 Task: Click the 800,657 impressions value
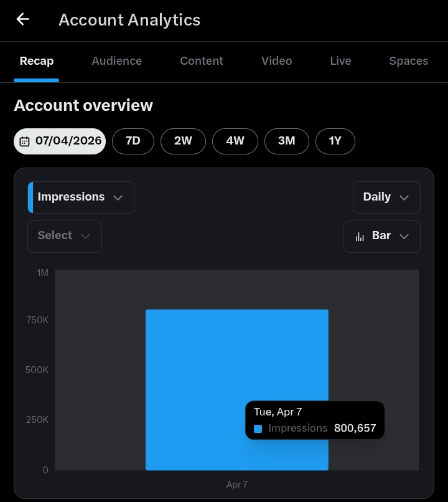pos(355,428)
